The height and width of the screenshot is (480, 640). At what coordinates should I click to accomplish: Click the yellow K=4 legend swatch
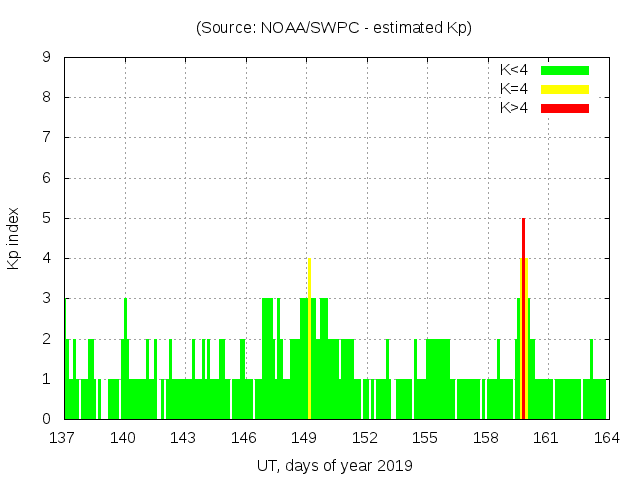[565, 89]
